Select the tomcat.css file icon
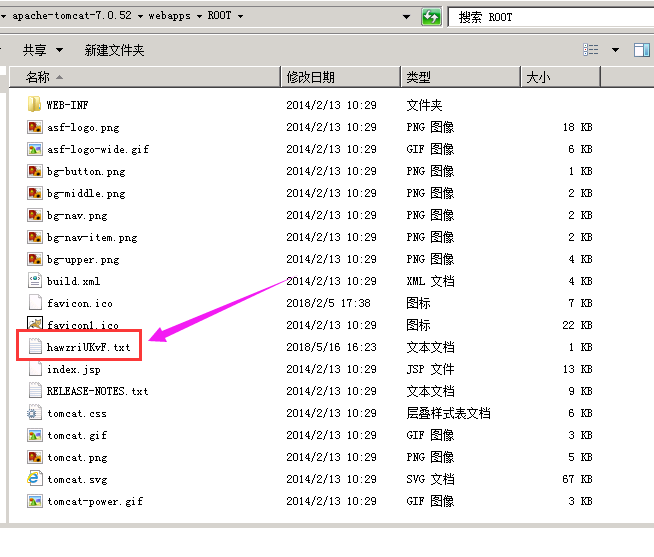 (x=34, y=413)
